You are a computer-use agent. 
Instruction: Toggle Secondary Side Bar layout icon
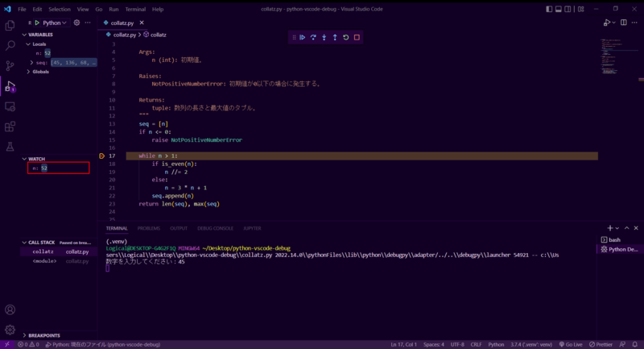[568, 9]
